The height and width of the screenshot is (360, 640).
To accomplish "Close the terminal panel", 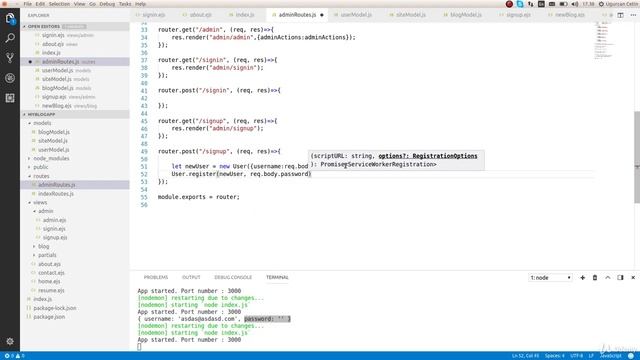I will (633, 278).
